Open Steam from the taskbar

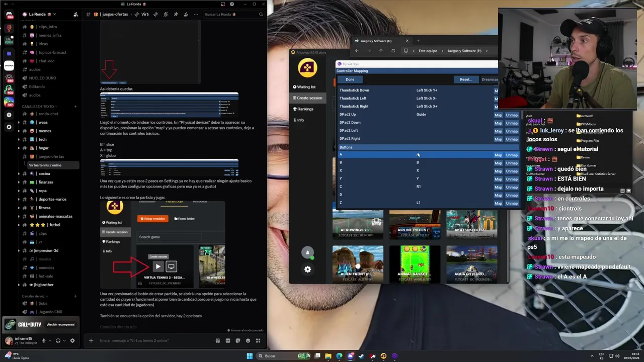(361, 356)
